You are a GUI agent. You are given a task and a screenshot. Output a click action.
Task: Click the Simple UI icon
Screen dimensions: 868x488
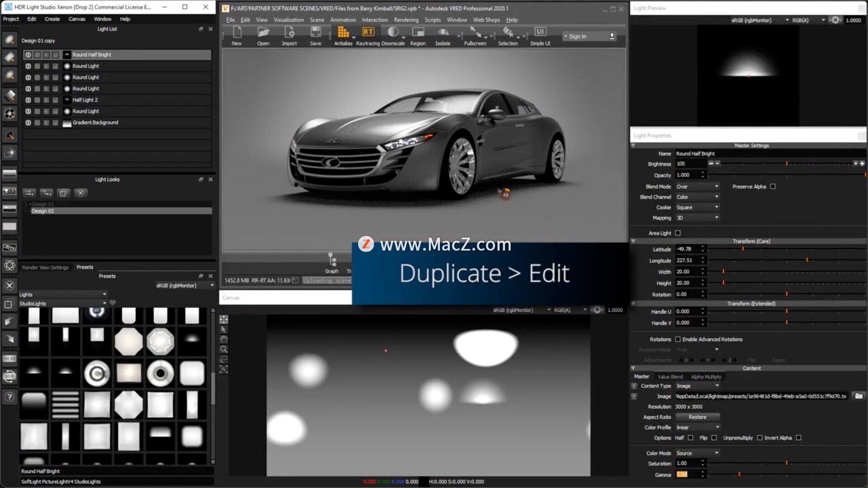coord(540,32)
